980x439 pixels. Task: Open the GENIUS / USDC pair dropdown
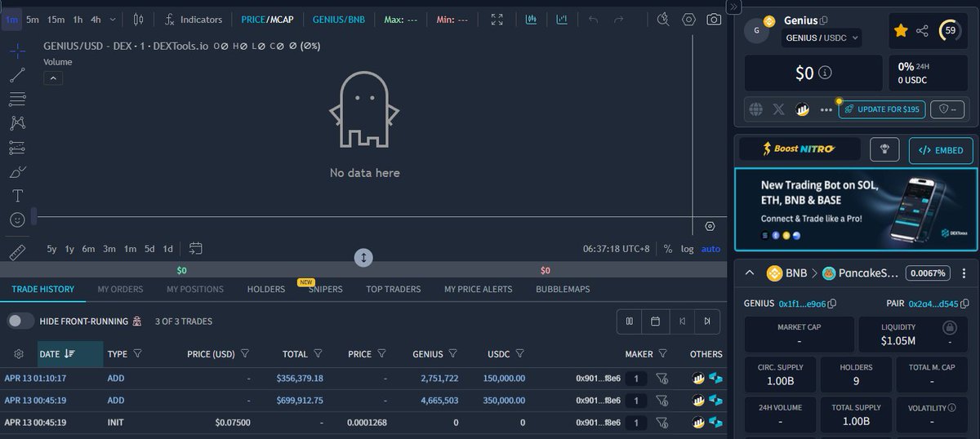822,38
